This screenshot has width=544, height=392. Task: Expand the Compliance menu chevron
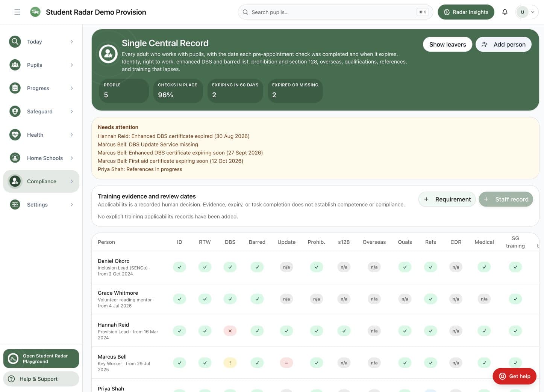tap(72, 181)
